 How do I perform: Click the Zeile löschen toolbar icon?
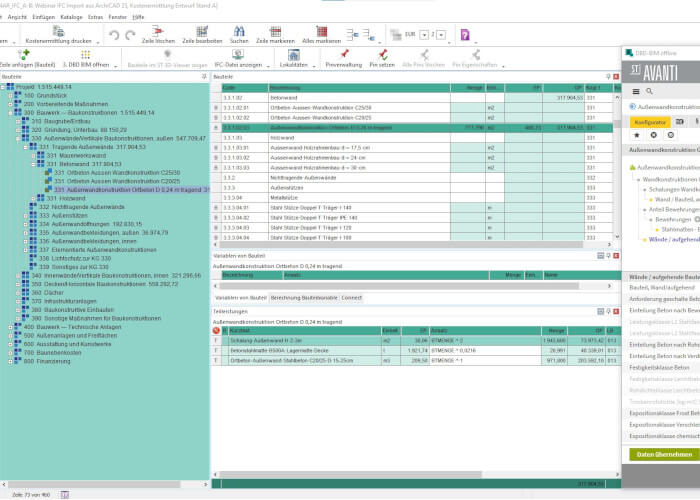tap(158, 31)
